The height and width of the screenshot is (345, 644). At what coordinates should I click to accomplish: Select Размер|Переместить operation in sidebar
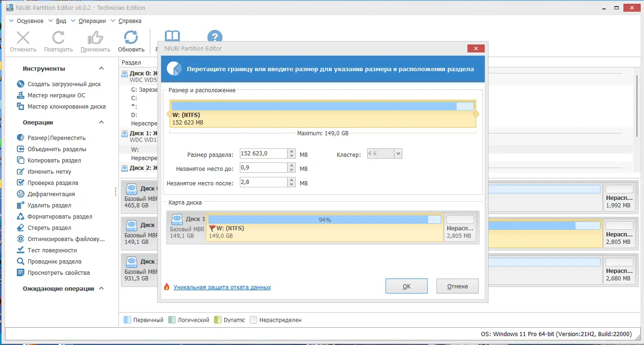pyautogui.click(x=56, y=138)
